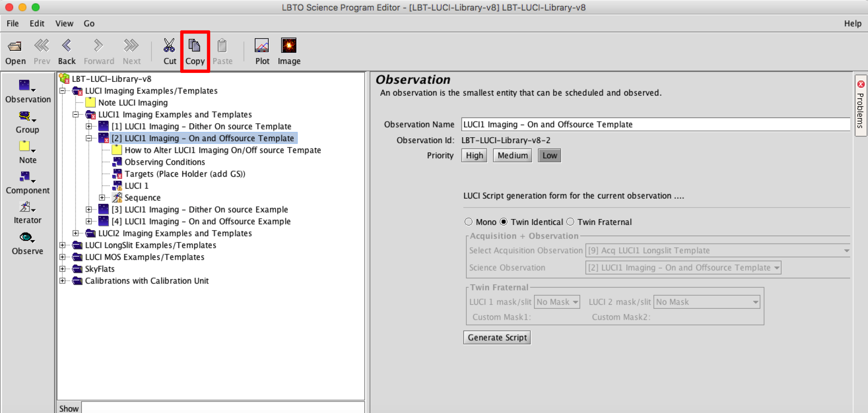The height and width of the screenshot is (413, 868).
Task: Add a new Note from sidebar
Action: pos(28,152)
